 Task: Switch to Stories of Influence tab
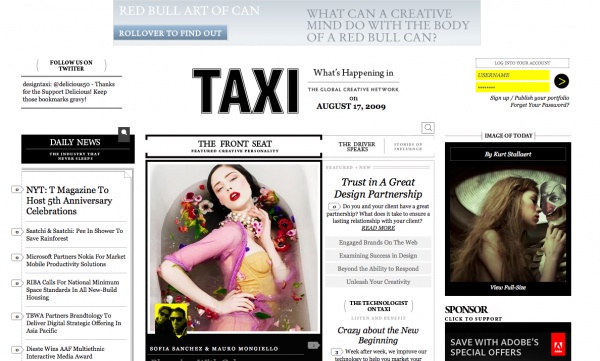(x=408, y=147)
